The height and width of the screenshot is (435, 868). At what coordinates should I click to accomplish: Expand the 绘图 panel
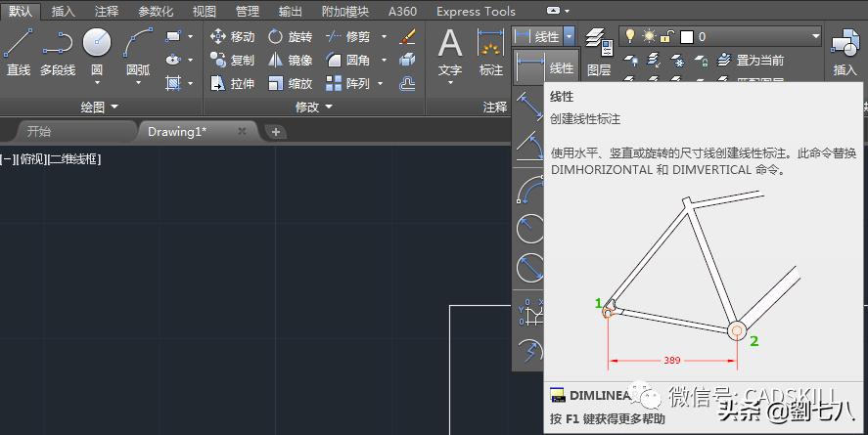click(x=100, y=108)
